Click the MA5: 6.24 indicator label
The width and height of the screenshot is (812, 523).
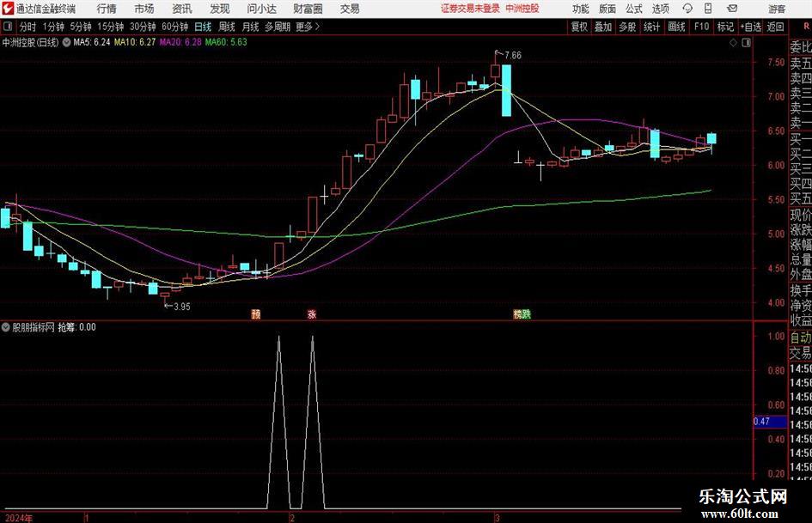[92, 42]
